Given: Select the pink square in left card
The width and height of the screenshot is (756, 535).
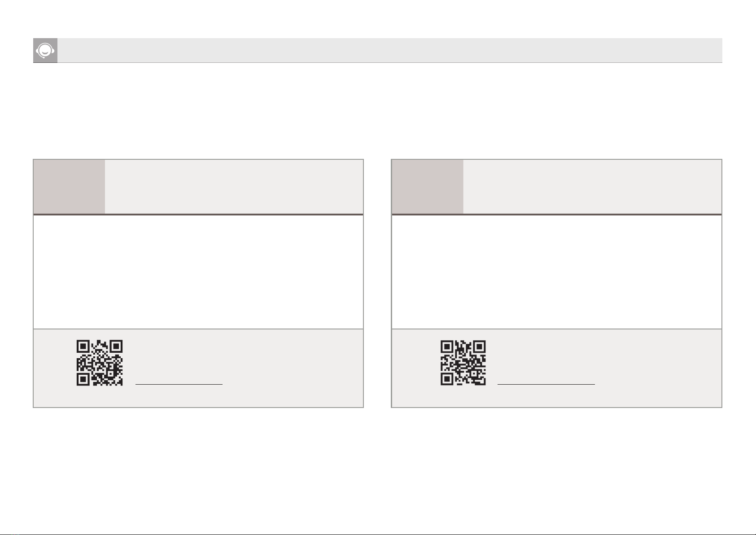Looking at the screenshot, I should 69,186.
